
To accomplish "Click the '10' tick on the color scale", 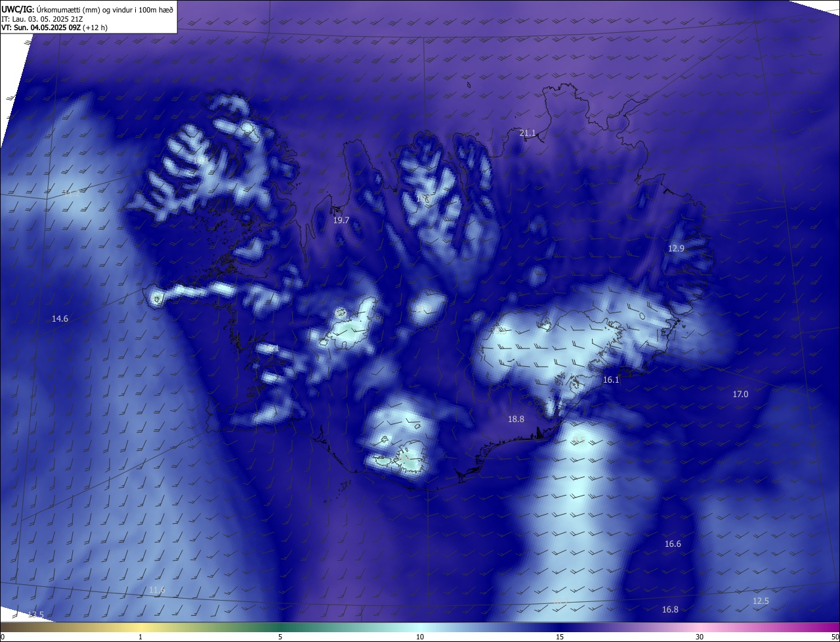I will [x=420, y=637].
